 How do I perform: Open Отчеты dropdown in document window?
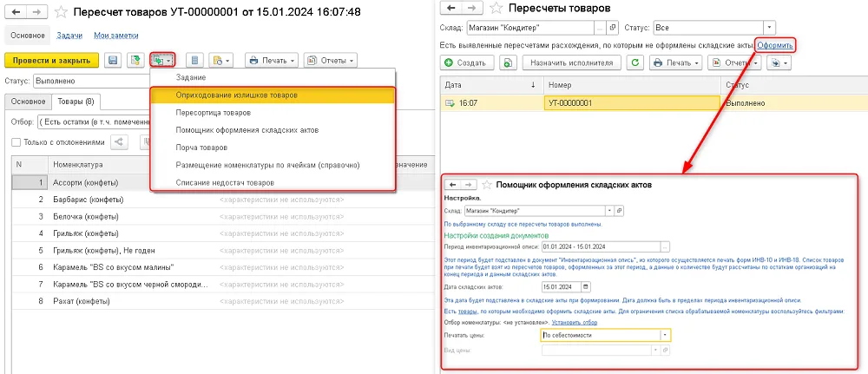[331, 60]
